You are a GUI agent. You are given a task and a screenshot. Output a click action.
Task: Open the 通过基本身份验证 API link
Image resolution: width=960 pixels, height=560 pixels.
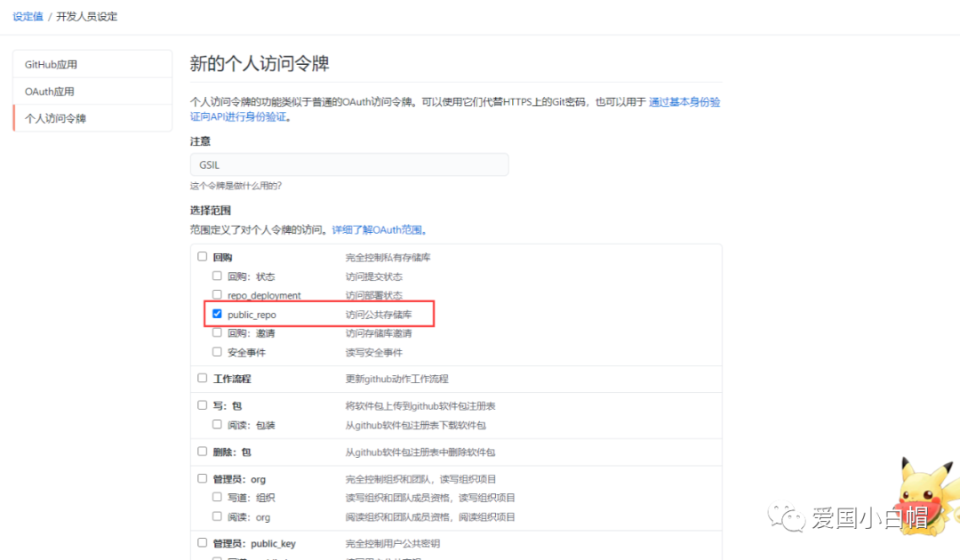click(684, 101)
